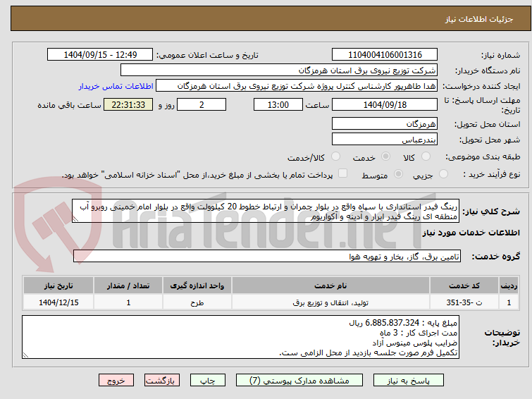
Task: Select the کالا radio button
Action: click(x=426, y=156)
